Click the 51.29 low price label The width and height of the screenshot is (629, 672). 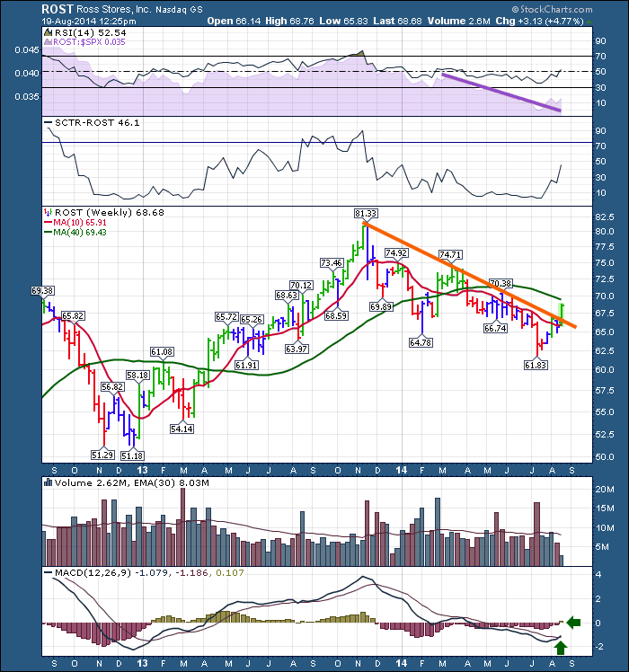tap(102, 455)
